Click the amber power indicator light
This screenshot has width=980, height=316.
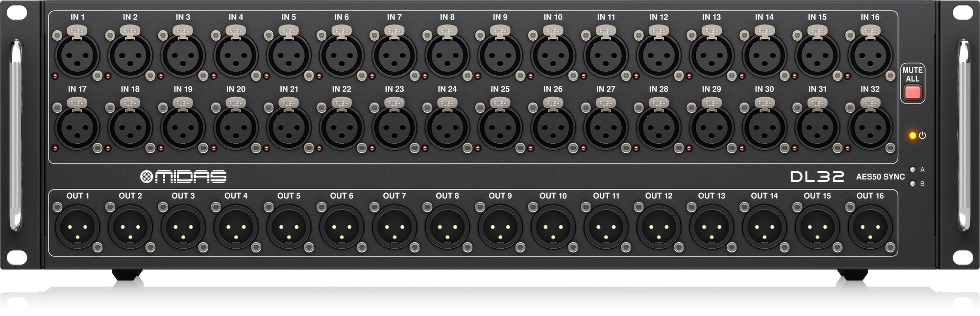coord(912,135)
